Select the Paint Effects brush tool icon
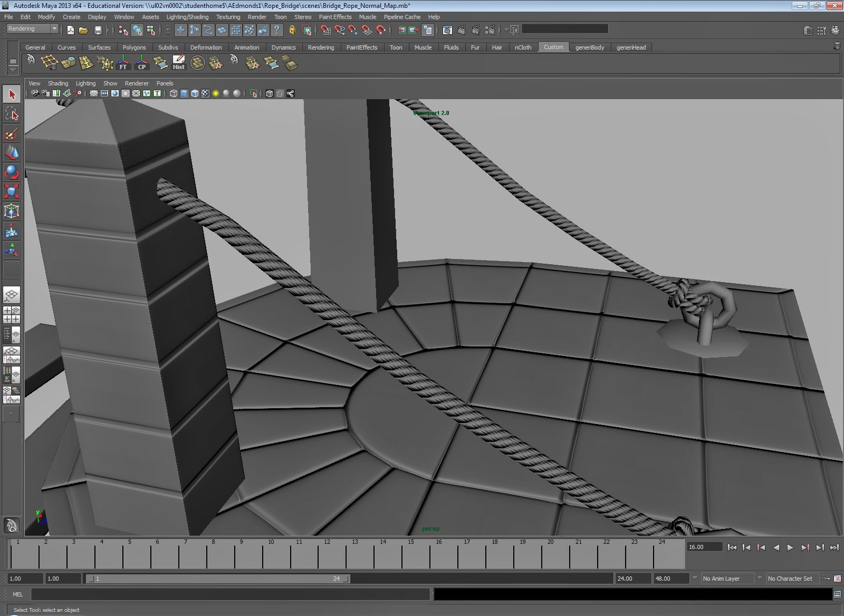This screenshot has height=616, width=844. click(x=12, y=133)
